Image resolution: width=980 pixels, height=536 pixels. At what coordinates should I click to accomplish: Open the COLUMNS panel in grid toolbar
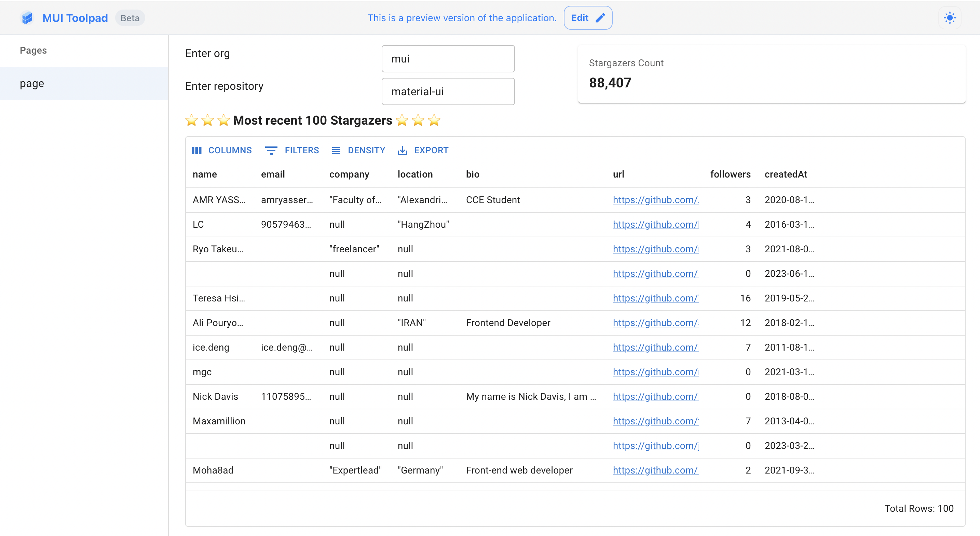tap(221, 151)
